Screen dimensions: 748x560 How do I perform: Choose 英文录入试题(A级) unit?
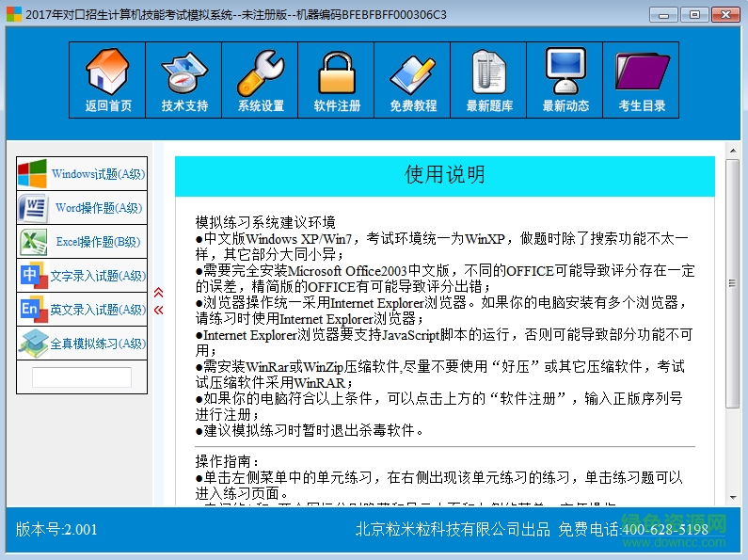(x=83, y=310)
